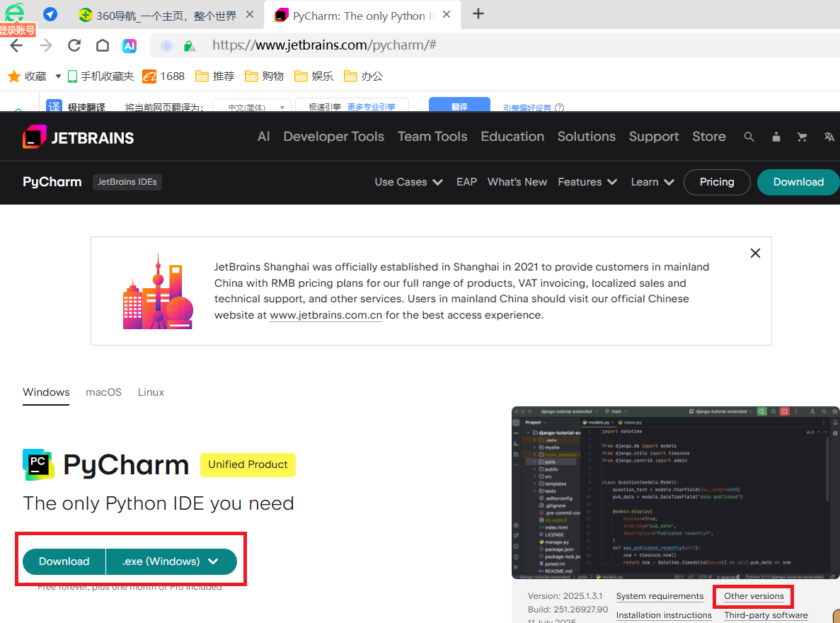Image resolution: width=840 pixels, height=623 pixels.
Task: Expand the 收藏 dropdown arrow
Action: [59, 76]
